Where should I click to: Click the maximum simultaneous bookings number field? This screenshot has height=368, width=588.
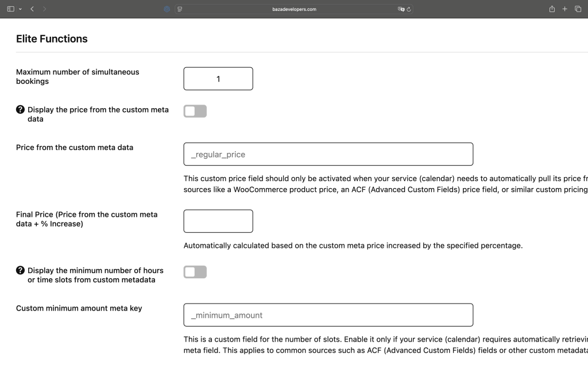tap(218, 79)
